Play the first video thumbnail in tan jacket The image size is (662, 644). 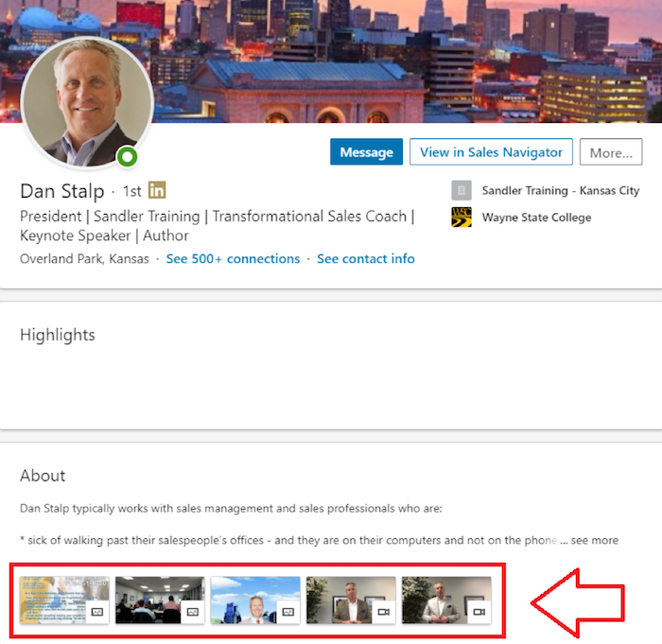pos(351,600)
